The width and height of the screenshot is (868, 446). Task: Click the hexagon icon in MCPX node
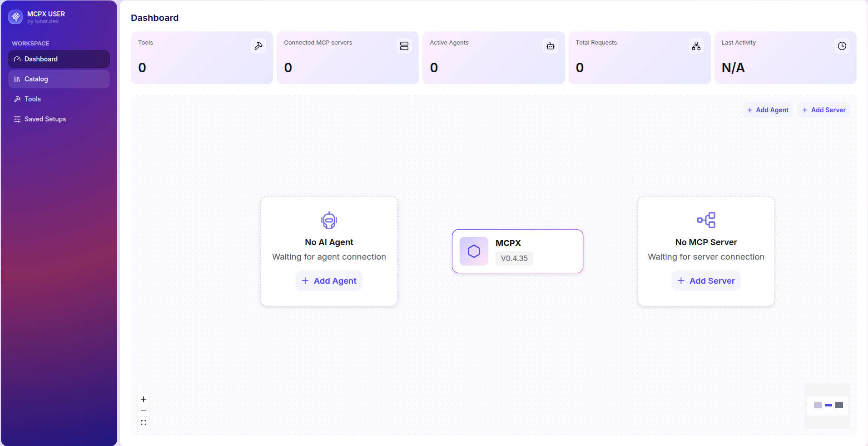(x=474, y=251)
